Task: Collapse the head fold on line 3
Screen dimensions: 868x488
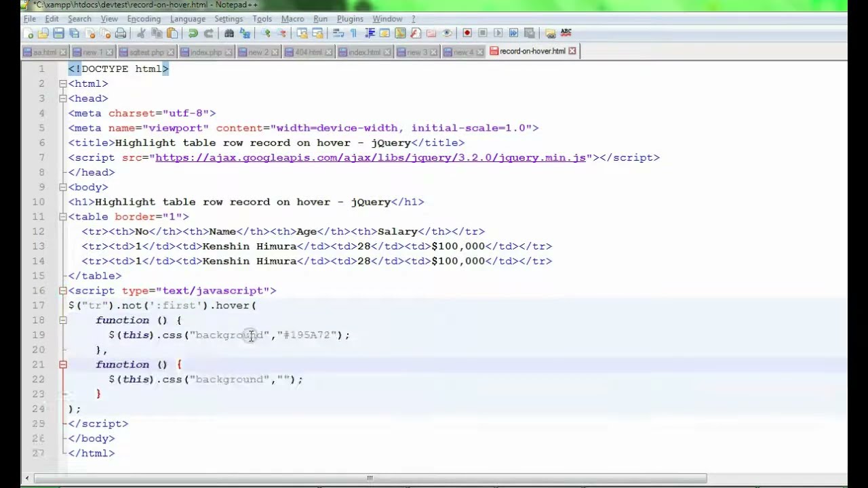Action: pos(62,98)
